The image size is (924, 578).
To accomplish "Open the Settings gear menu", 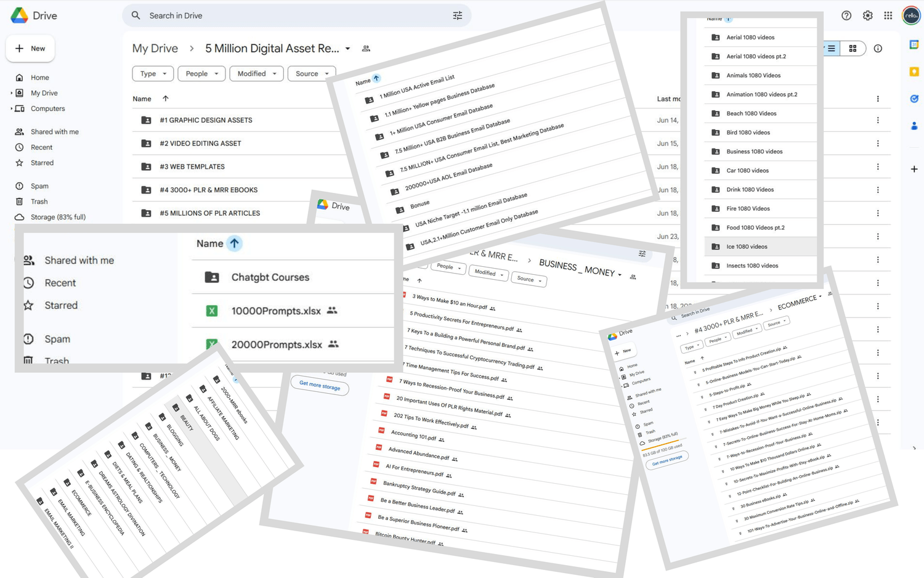I will (867, 15).
